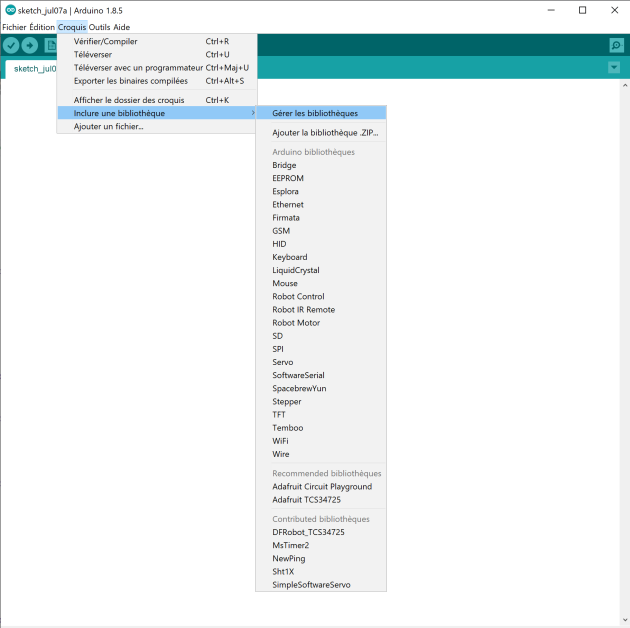
Task: Choose Ajouter la bibliothèque .ZIP...
Action: [x=321, y=133]
